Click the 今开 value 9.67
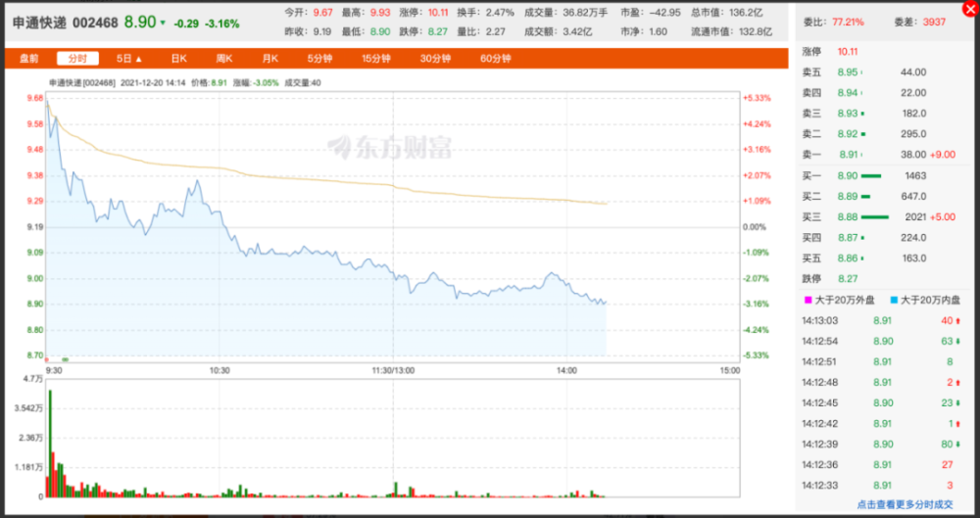 (x=323, y=13)
